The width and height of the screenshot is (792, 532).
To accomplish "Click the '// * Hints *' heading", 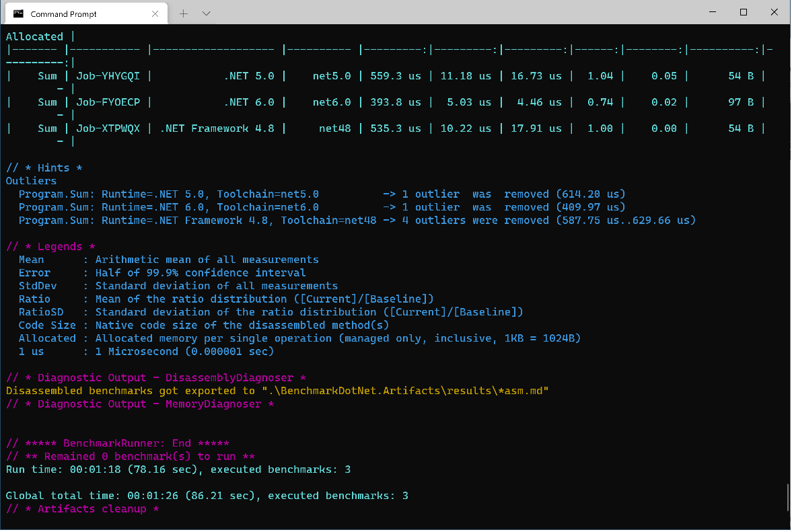I will (44, 168).
